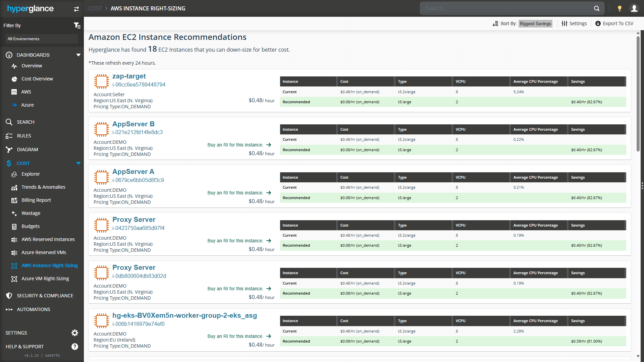Click the AWS logo icon in sidebar

(14, 92)
